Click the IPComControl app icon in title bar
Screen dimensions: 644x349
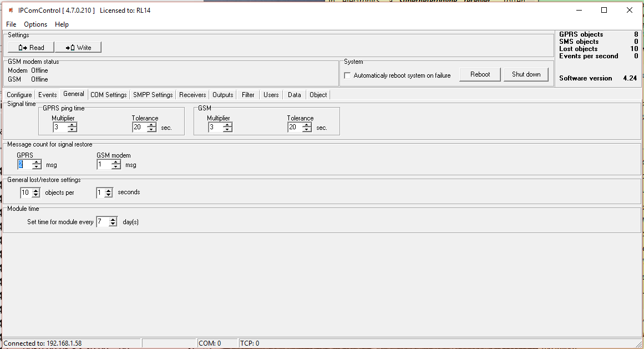coord(10,10)
